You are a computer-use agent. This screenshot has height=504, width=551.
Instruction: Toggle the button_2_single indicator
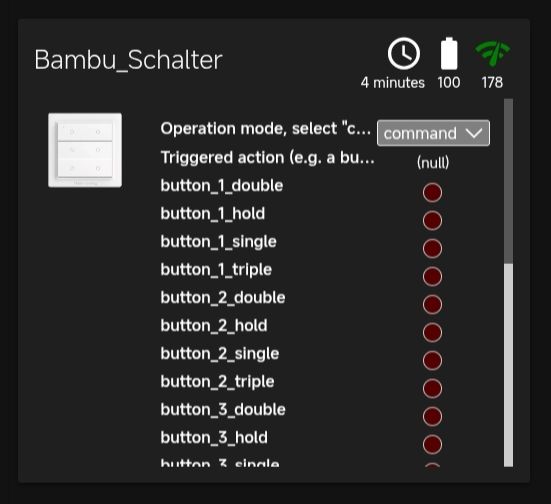432,361
